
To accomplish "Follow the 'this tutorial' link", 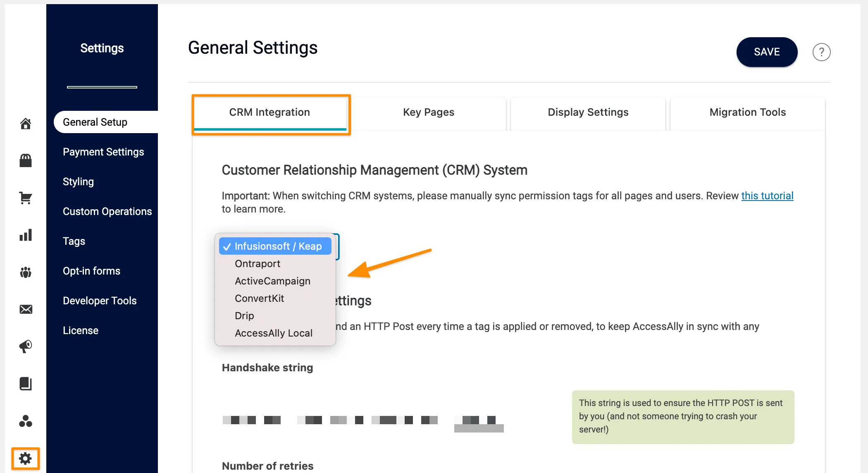I will click(767, 196).
